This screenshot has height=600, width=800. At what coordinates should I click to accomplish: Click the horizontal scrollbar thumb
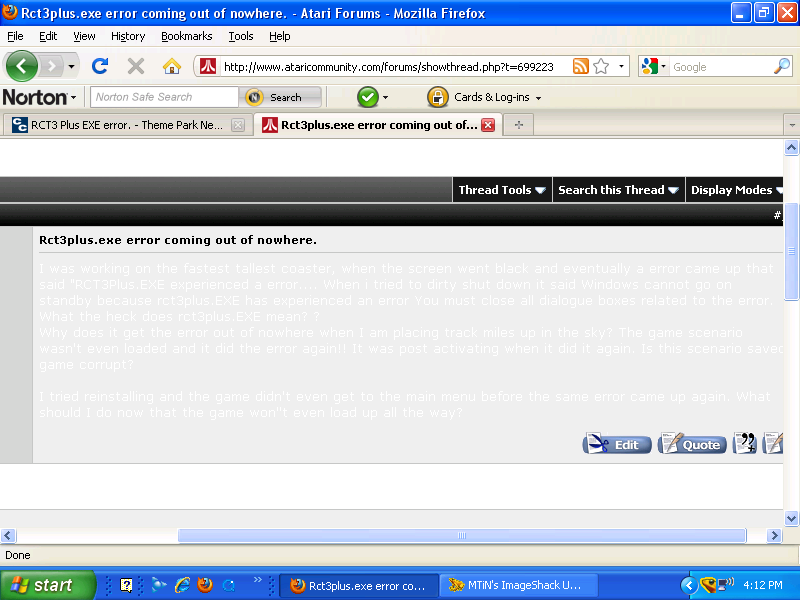(462, 535)
